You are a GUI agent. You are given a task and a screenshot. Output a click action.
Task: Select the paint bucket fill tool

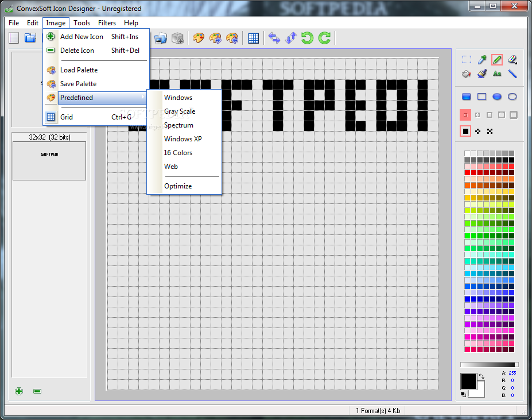click(467, 74)
